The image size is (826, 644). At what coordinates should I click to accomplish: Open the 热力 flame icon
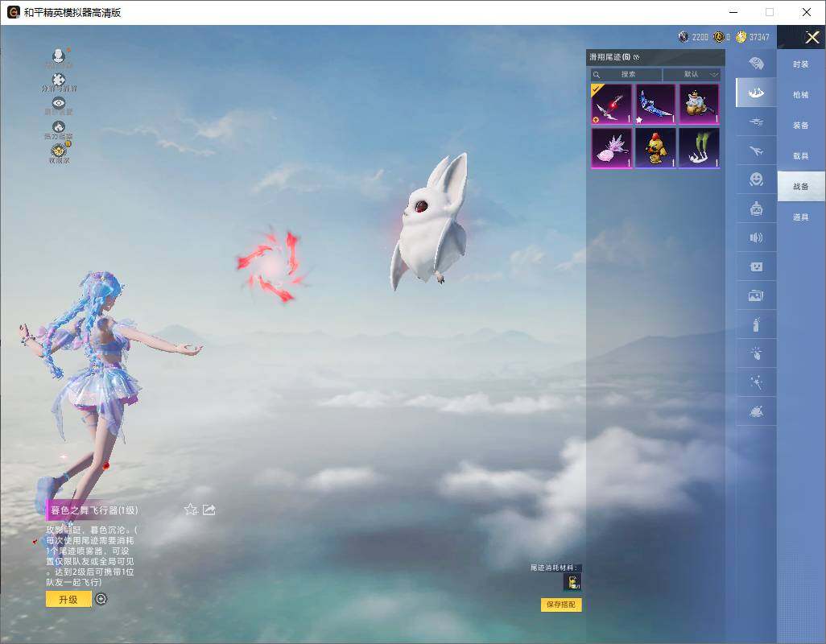(59, 127)
